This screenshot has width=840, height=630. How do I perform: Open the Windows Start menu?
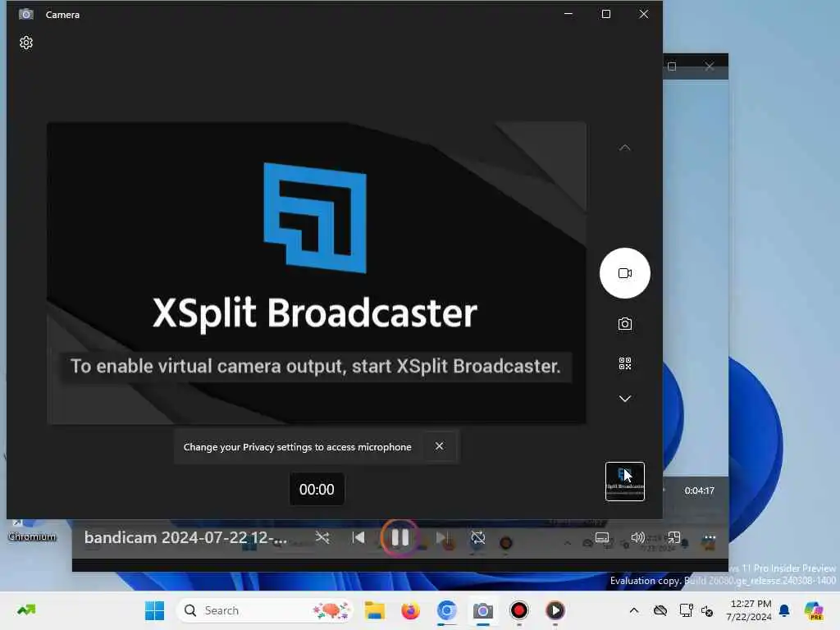(155, 610)
